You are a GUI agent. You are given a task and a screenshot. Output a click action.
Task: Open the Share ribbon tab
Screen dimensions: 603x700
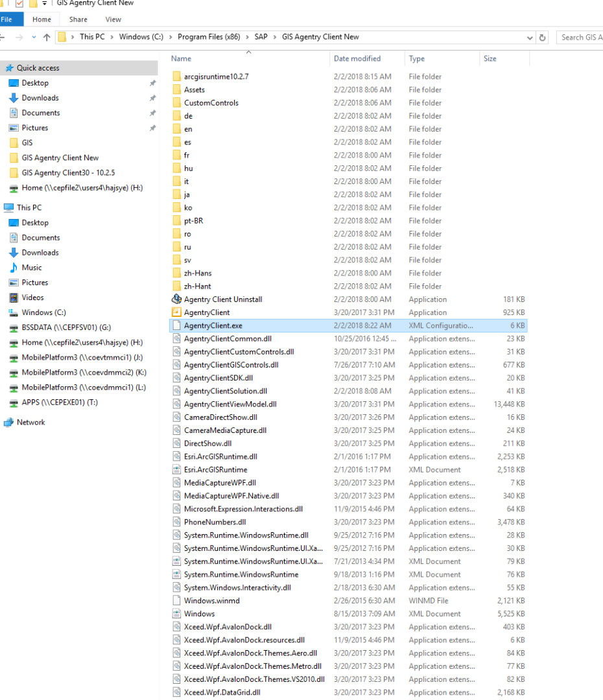pyautogui.click(x=78, y=19)
